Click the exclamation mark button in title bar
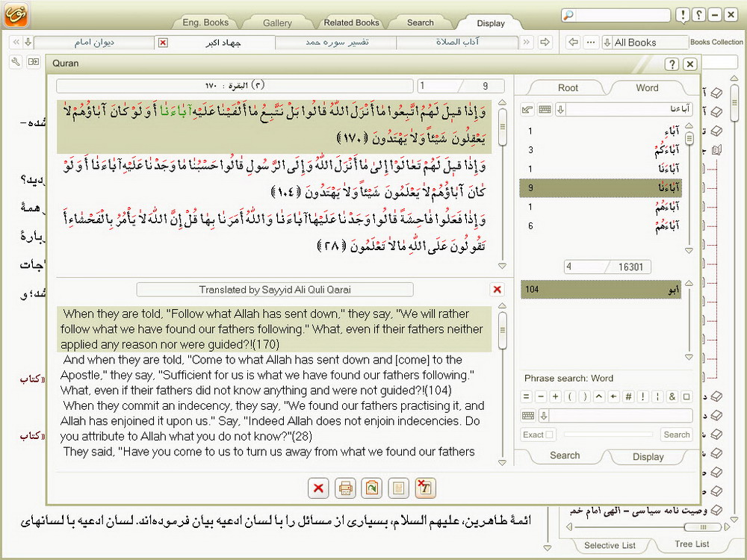Viewport: 747px width, 560px height. point(683,15)
